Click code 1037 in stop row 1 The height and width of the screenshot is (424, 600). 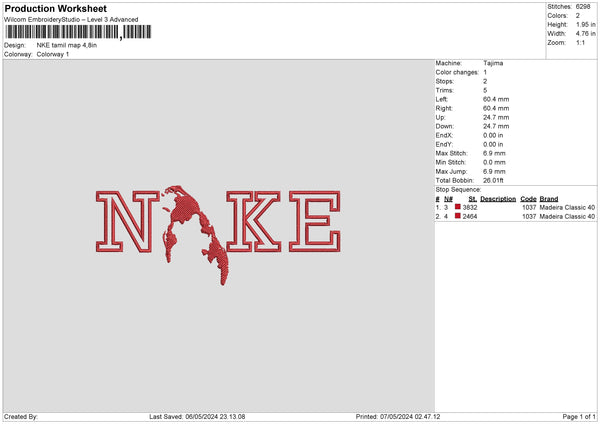pyautogui.click(x=529, y=207)
